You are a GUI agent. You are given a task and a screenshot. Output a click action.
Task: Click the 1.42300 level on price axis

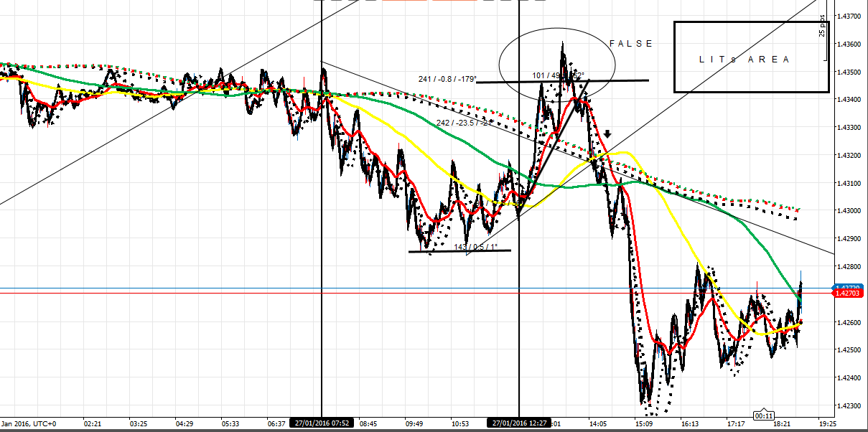coord(849,405)
